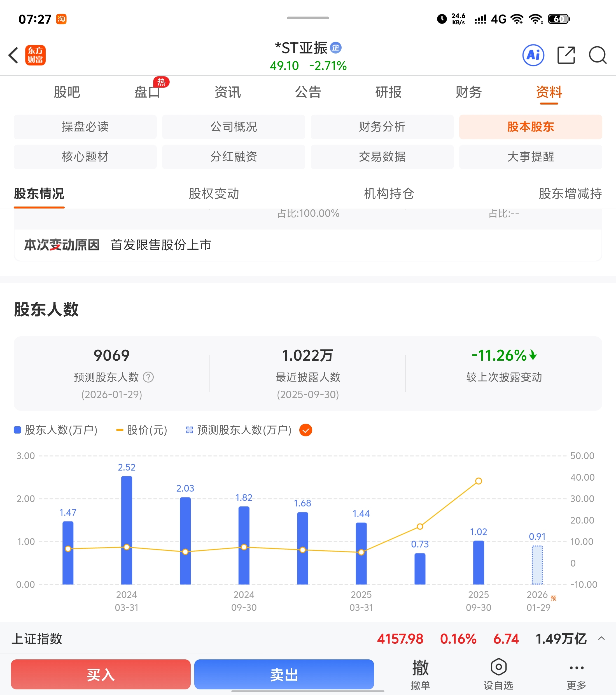The width and height of the screenshot is (616, 695).
Task: Toggle the orange predicted shareholders checkmark
Action: tap(305, 430)
